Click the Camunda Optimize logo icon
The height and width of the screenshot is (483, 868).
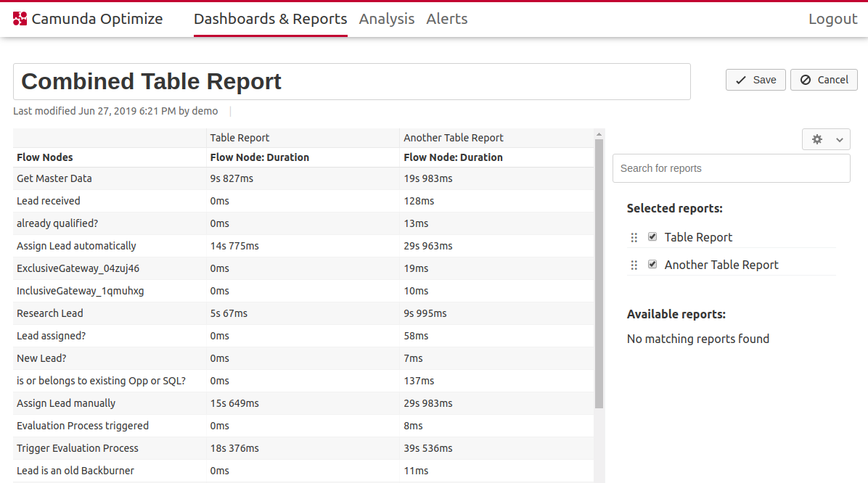pyautogui.click(x=20, y=19)
